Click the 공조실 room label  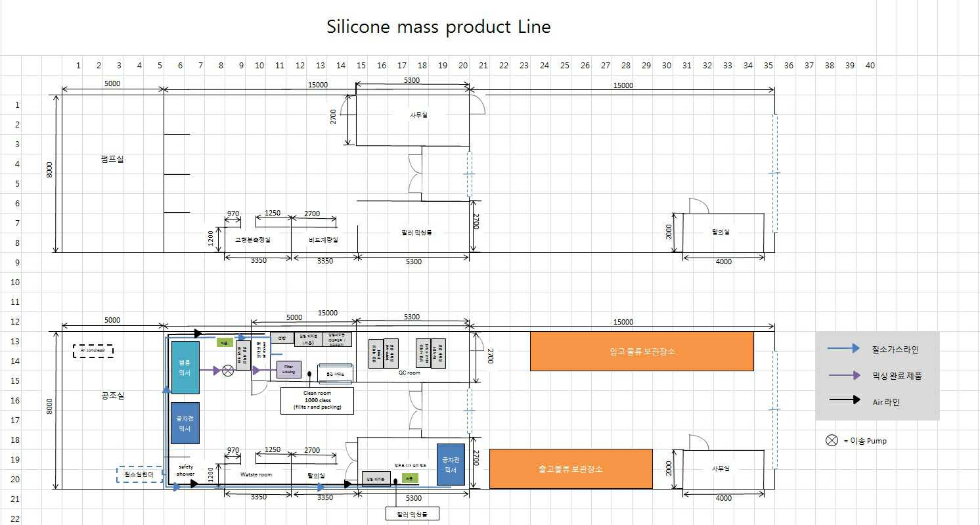coord(112,396)
